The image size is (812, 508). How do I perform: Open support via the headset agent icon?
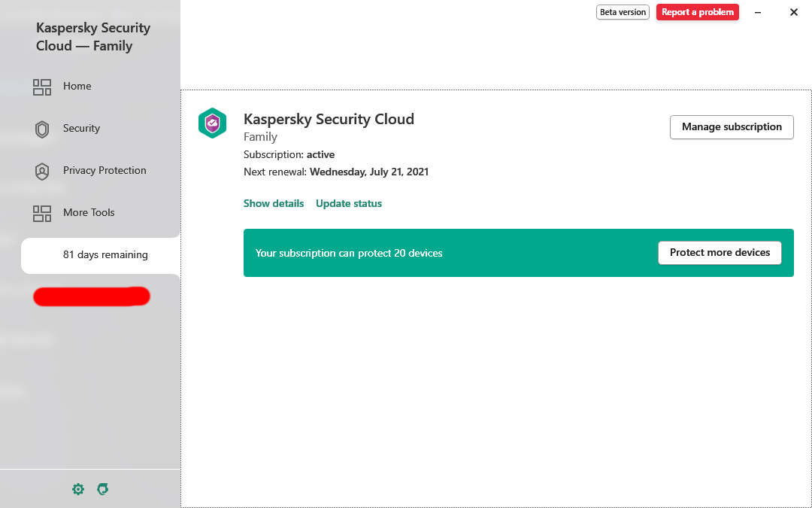(103, 489)
